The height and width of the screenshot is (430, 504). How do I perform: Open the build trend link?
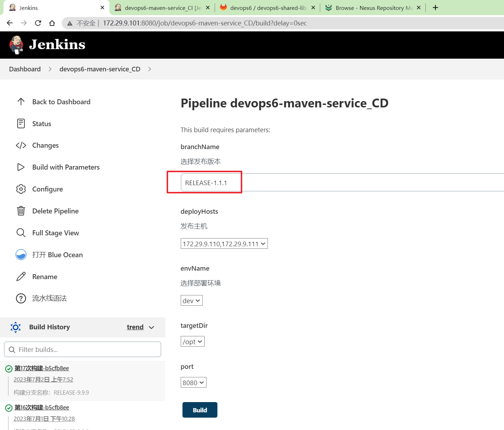click(135, 327)
